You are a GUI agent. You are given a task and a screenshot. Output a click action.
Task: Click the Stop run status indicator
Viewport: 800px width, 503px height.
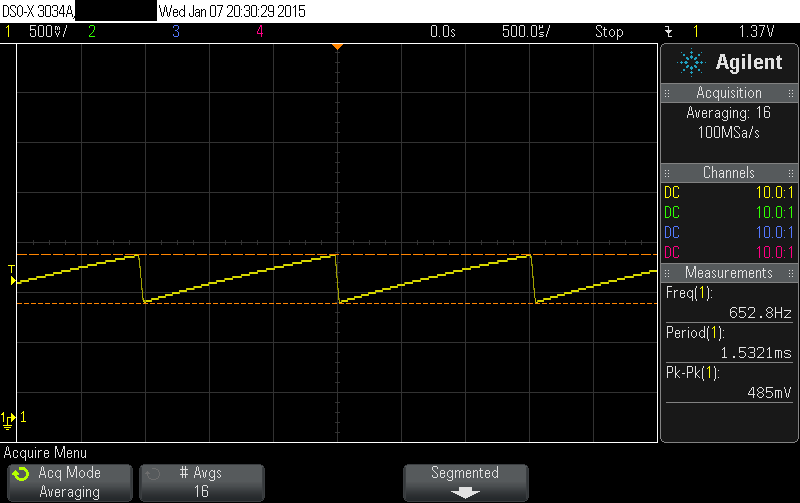609,32
